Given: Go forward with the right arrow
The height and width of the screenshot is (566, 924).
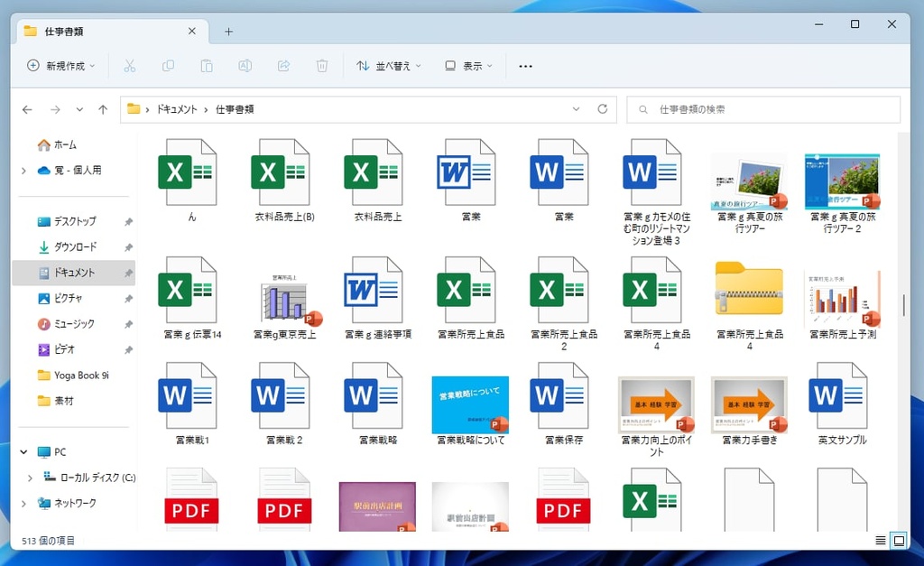Looking at the screenshot, I should [x=55, y=109].
